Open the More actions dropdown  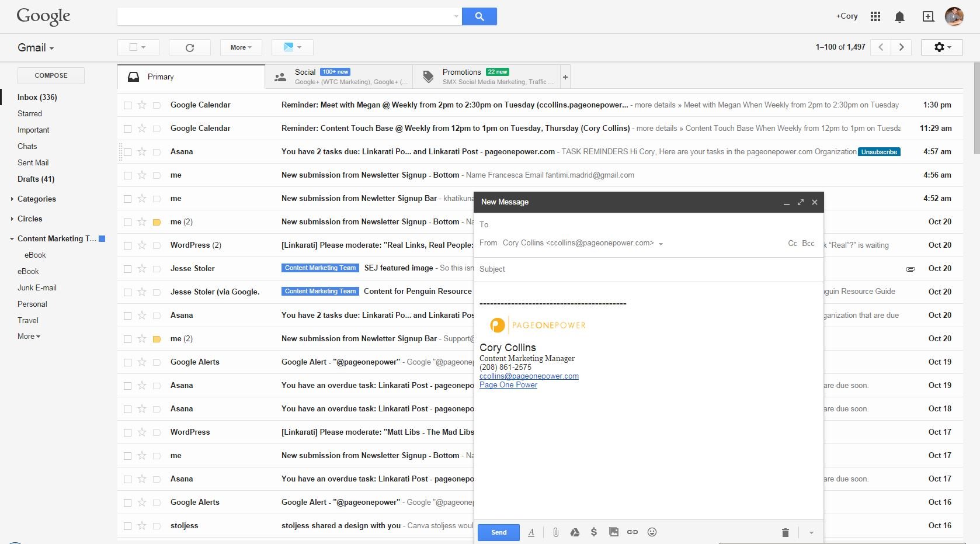pyautogui.click(x=241, y=48)
